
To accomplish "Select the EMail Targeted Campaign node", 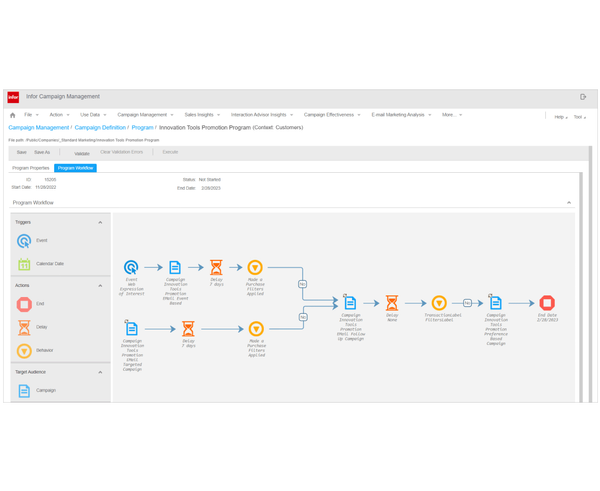I will click(x=131, y=328).
